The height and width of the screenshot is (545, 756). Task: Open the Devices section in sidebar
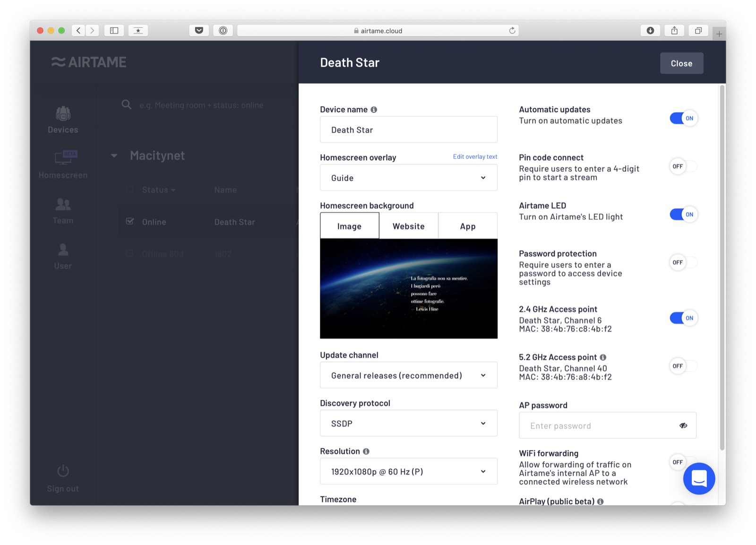pos(63,120)
